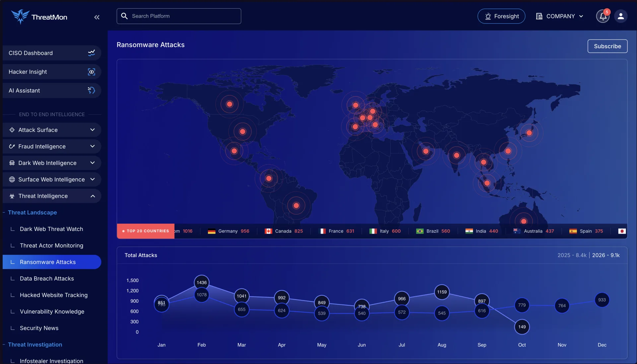Viewport: 637px width, 364px height.
Task: Collapse the Threat Landscape section
Action: (32, 212)
